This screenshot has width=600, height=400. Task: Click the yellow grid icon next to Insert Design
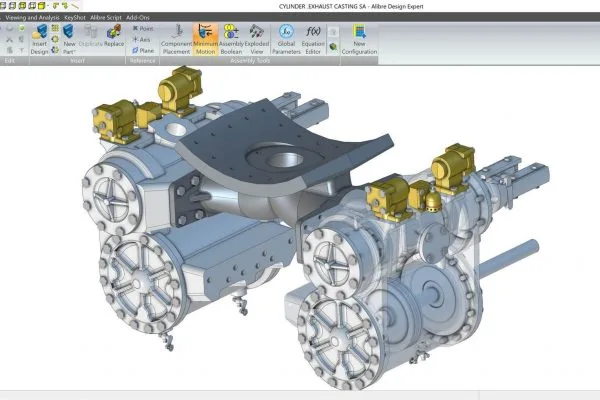[55, 28]
